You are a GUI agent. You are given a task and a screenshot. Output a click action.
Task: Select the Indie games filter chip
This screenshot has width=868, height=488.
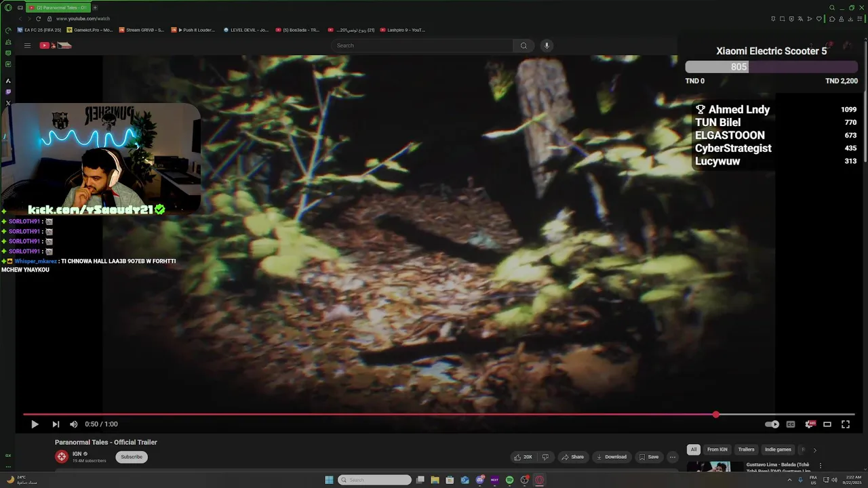click(x=778, y=449)
